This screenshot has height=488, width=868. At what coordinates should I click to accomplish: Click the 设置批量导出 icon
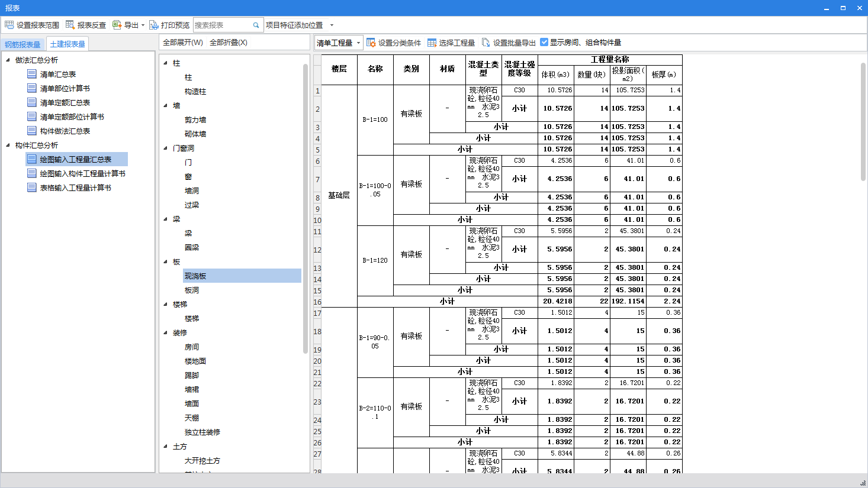486,43
